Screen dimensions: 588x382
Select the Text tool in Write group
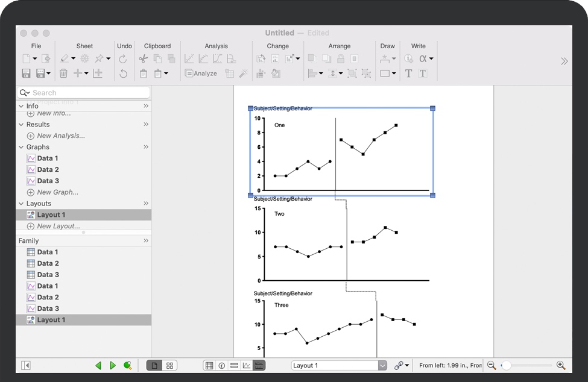pos(408,74)
